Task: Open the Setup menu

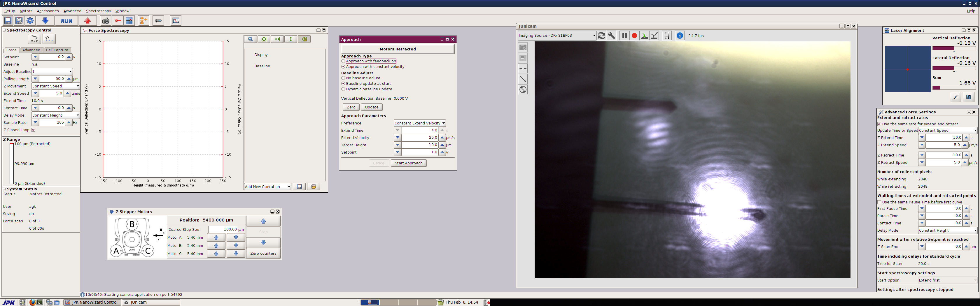Action: pyautogui.click(x=10, y=11)
